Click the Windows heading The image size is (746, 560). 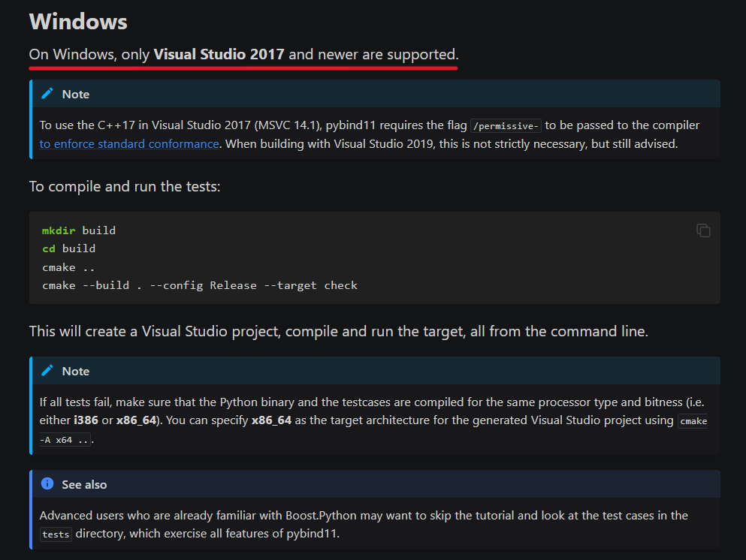pyautogui.click(x=78, y=22)
